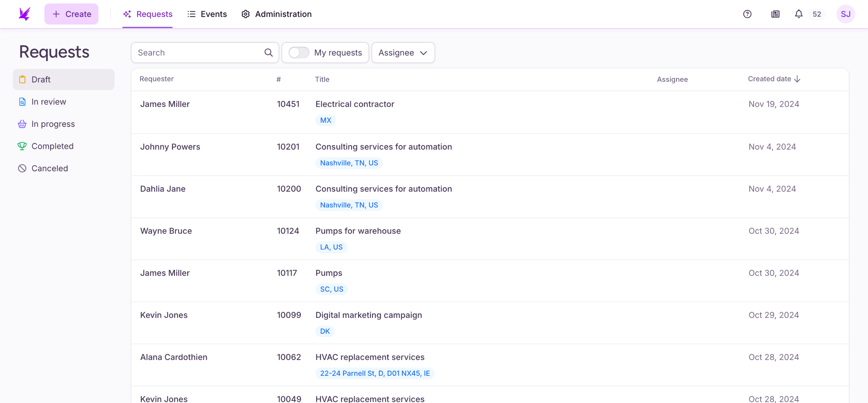Click the Draft clipboard icon

tap(22, 79)
